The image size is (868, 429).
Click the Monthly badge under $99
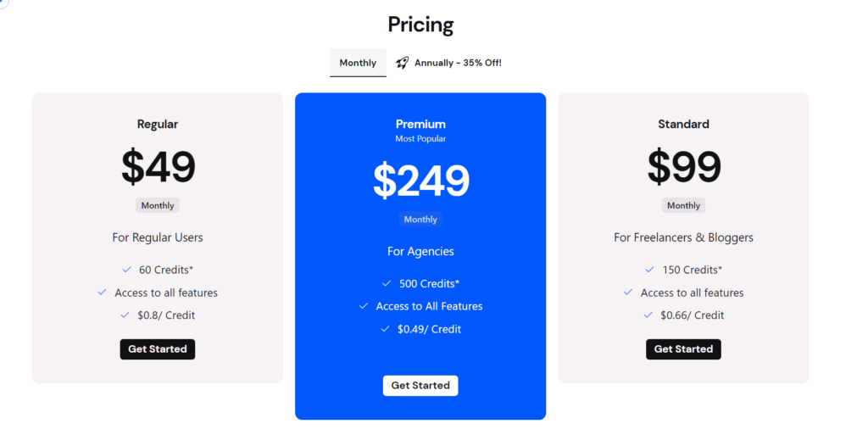(x=684, y=205)
